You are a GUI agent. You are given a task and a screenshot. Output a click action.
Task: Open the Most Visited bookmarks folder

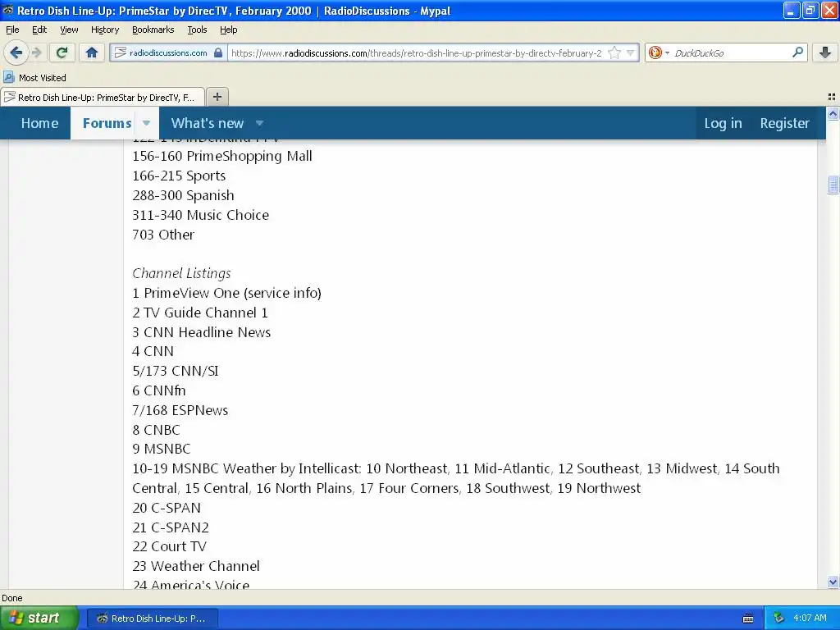tap(34, 78)
